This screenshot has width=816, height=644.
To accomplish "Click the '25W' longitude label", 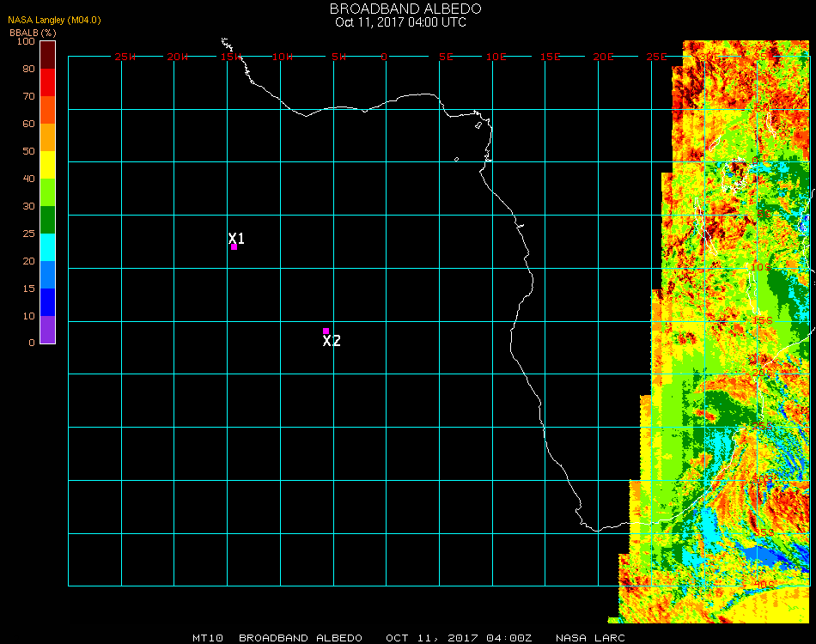I will (x=125, y=57).
